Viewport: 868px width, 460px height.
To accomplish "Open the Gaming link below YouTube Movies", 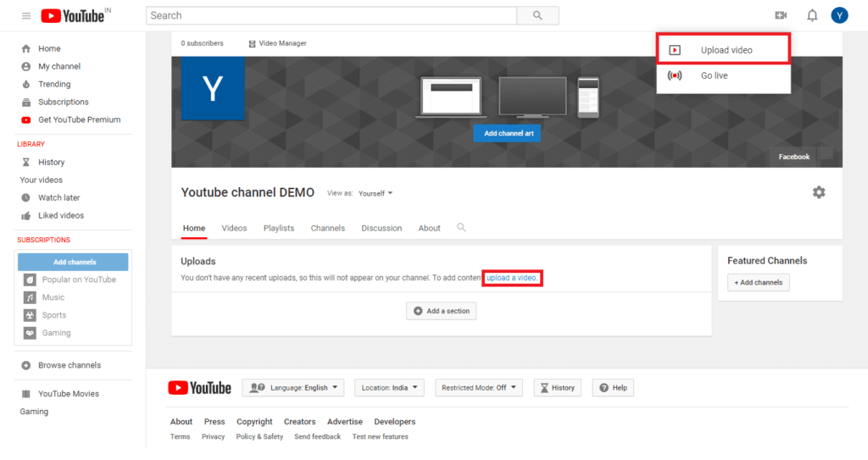I will [34, 411].
